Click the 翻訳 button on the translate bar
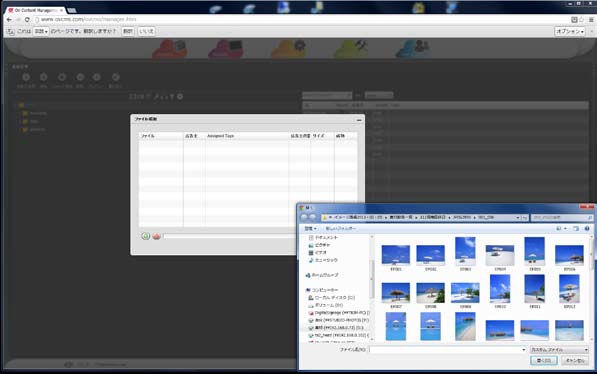The width and height of the screenshot is (597, 374). pyautogui.click(x=128, y=31)
